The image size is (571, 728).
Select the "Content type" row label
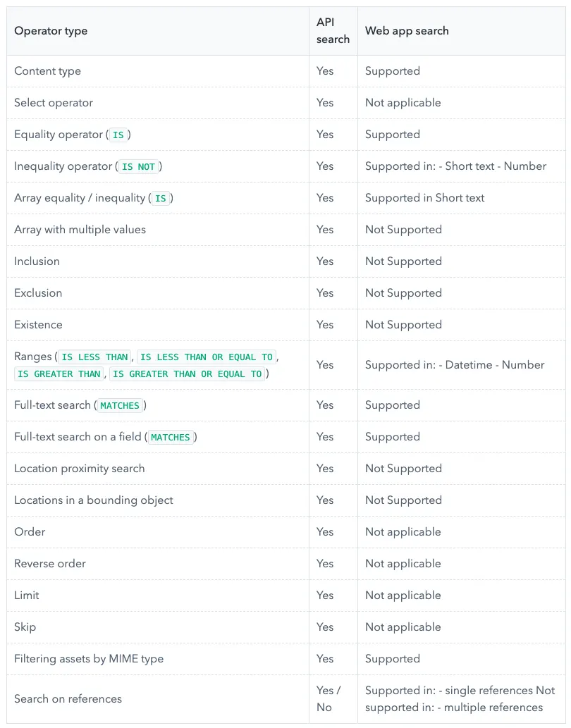coord(47,71)
